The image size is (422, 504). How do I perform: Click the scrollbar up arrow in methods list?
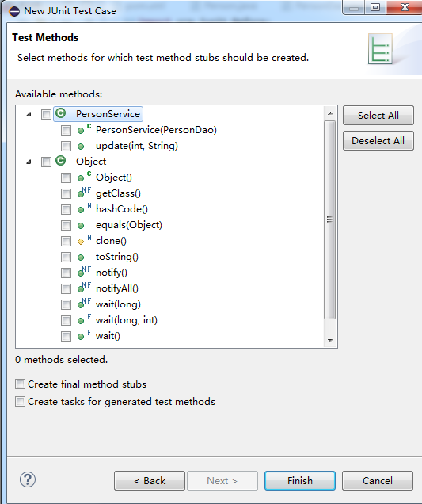330,113
